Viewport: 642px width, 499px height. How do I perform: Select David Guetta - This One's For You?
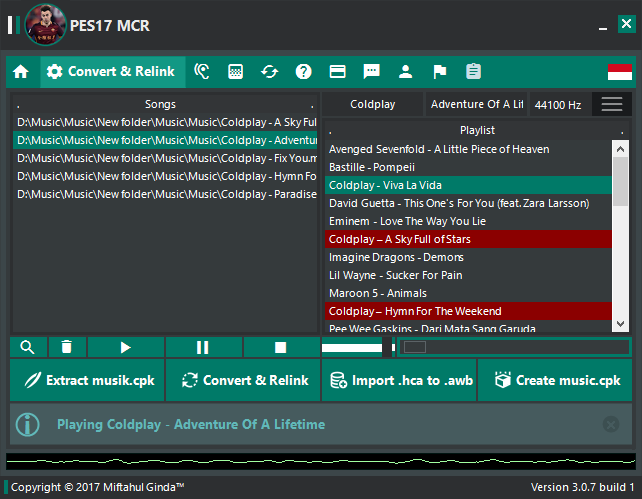pyautogui.click(x=468, y=203)
